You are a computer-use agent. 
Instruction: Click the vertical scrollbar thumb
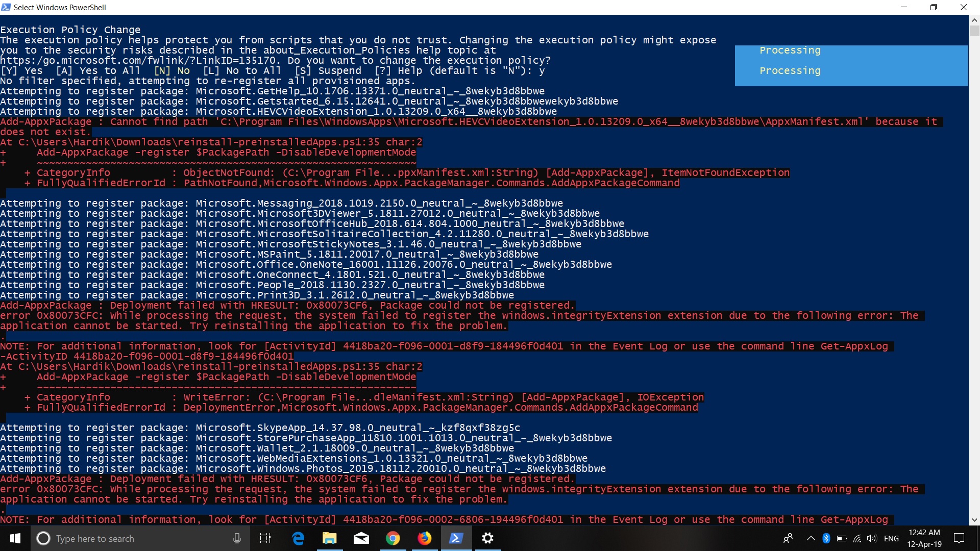coord(974,31)
